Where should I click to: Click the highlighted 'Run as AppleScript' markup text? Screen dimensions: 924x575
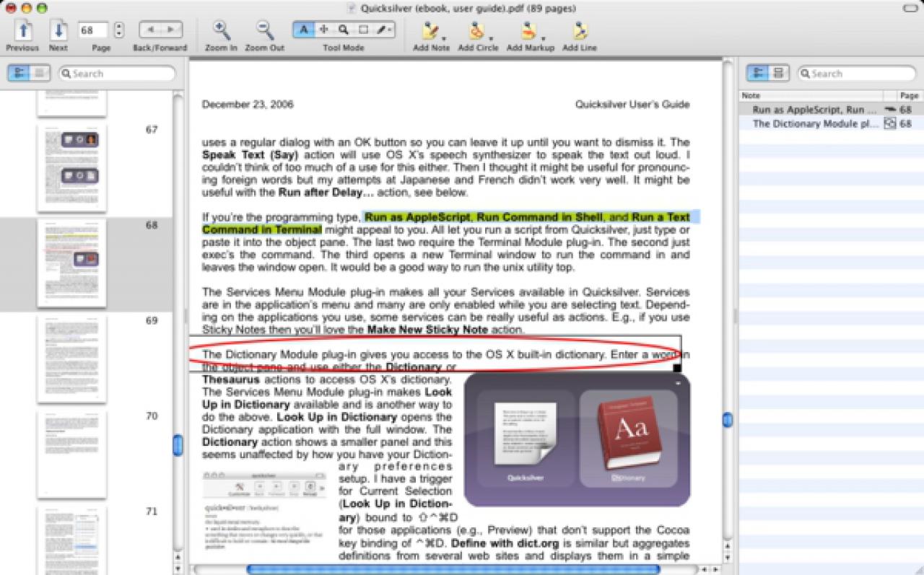pyautogui.click(x=417, y=216)
